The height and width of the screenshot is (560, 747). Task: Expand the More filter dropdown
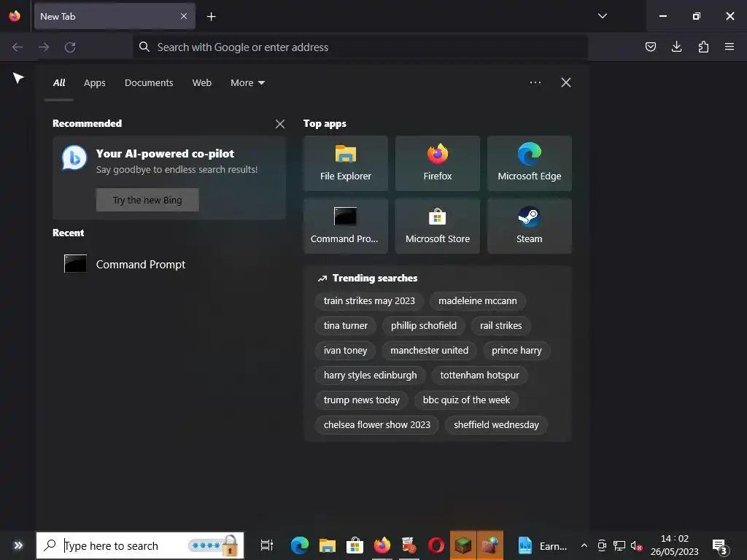247,83
